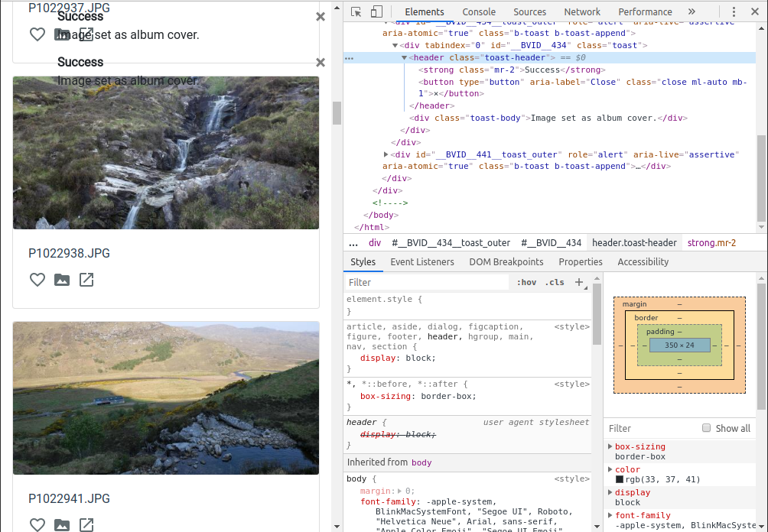The image size is (768, 532).
Task: Select the Styles pane tab
Action: coord(363,262)
